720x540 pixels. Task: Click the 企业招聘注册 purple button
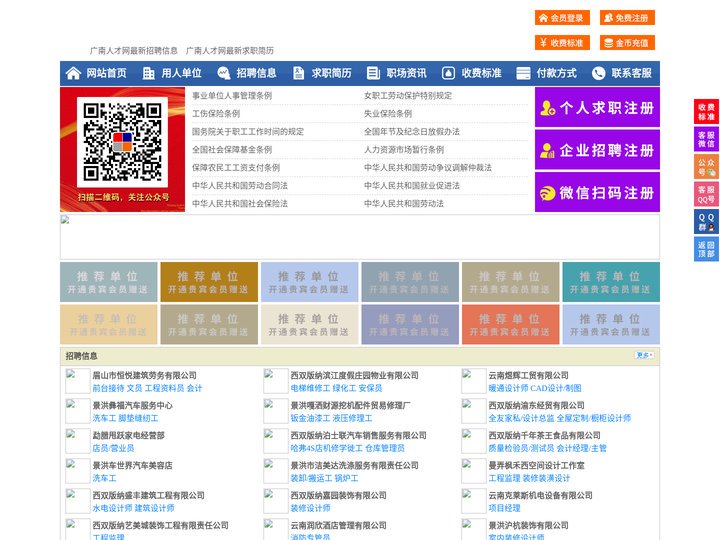pos(597,150)
